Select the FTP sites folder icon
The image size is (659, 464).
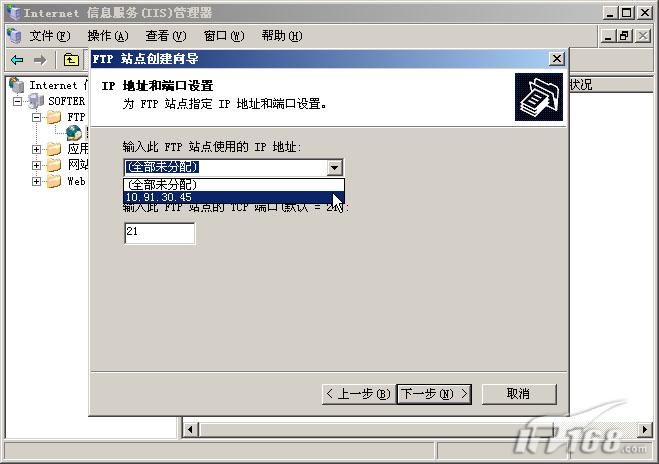[x=54, y=117]
